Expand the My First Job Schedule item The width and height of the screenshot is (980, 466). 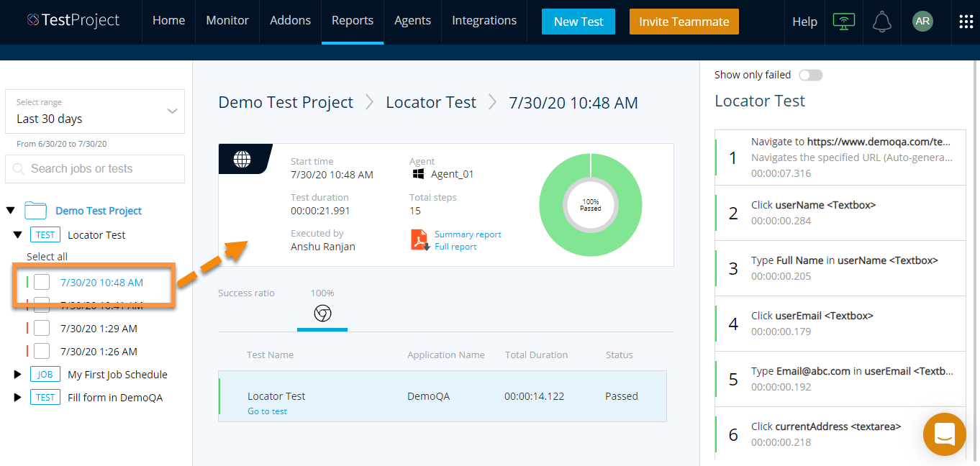(x=18, y=375)
